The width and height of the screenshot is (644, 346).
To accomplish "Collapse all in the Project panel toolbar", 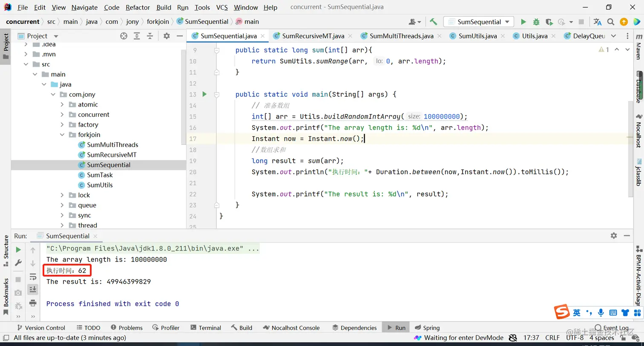I will click(x=150, y=36).
